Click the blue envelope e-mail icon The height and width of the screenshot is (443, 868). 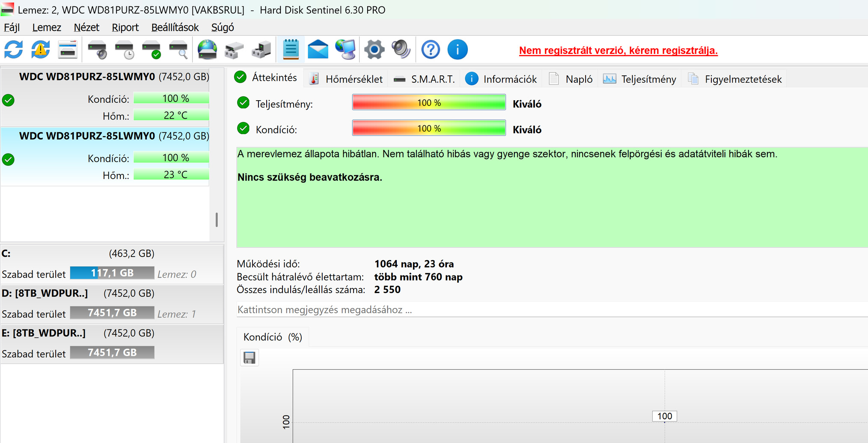[x=318, y=50]
